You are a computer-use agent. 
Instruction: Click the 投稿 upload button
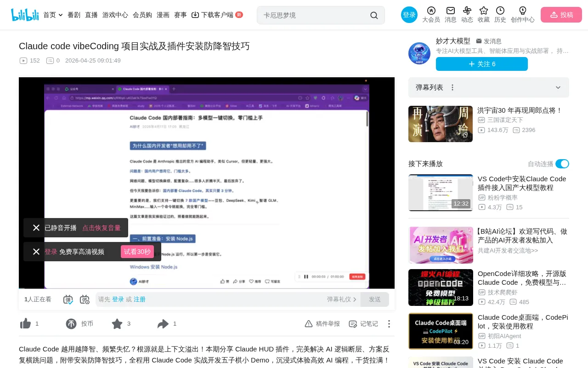561,15
